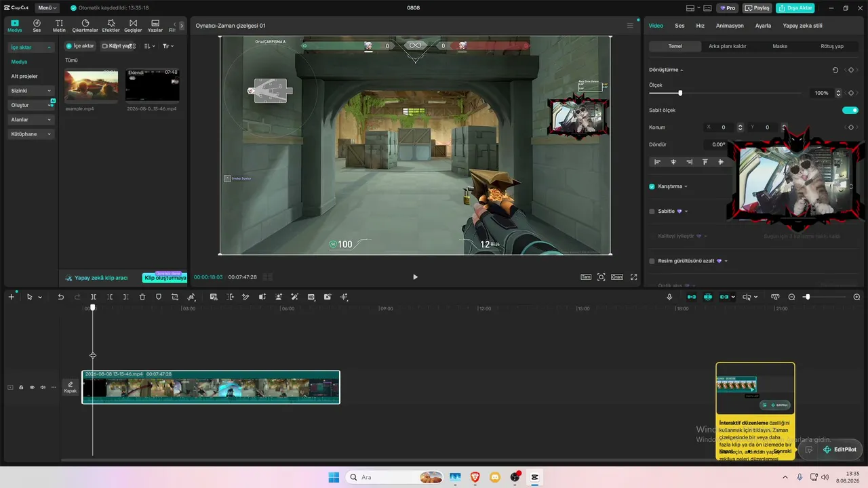Open the Animasyon tab

(x=730, y=26)
